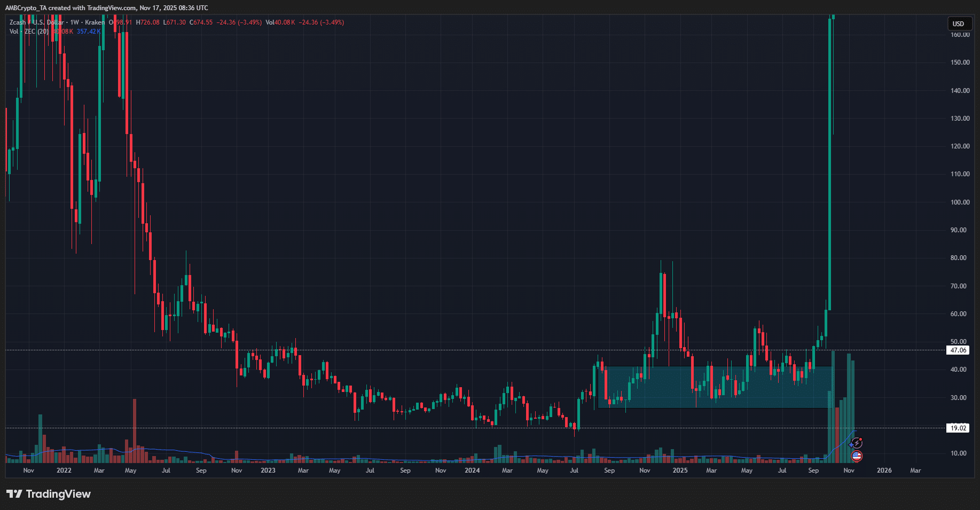Click the close price value C674.55

(201, 22)
